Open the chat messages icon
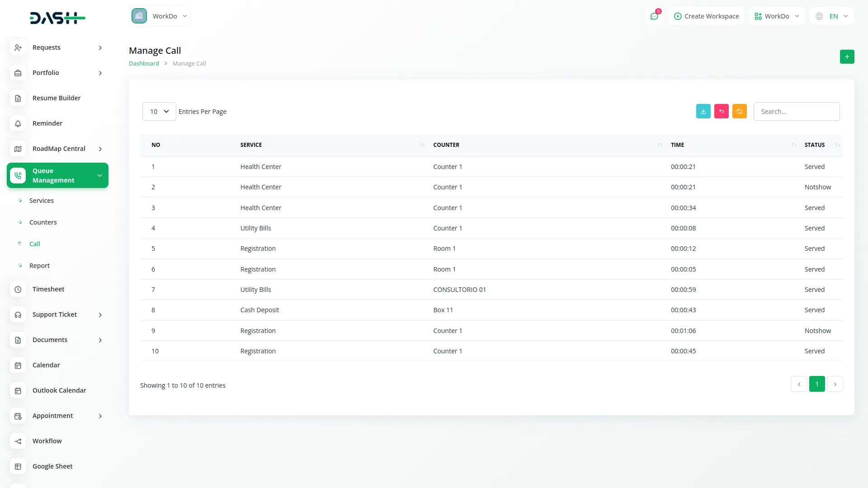Screen dimensions: 868x488 pos(654,16)
